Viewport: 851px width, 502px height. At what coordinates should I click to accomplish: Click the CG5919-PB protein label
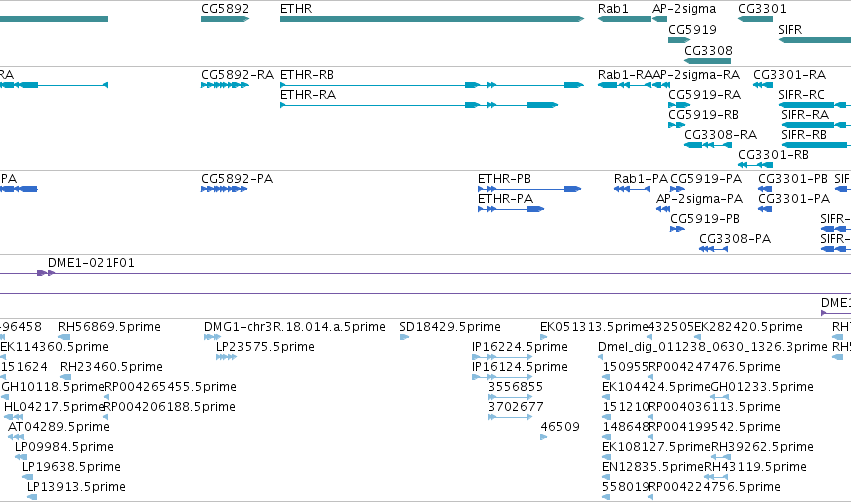coord(704,219)
